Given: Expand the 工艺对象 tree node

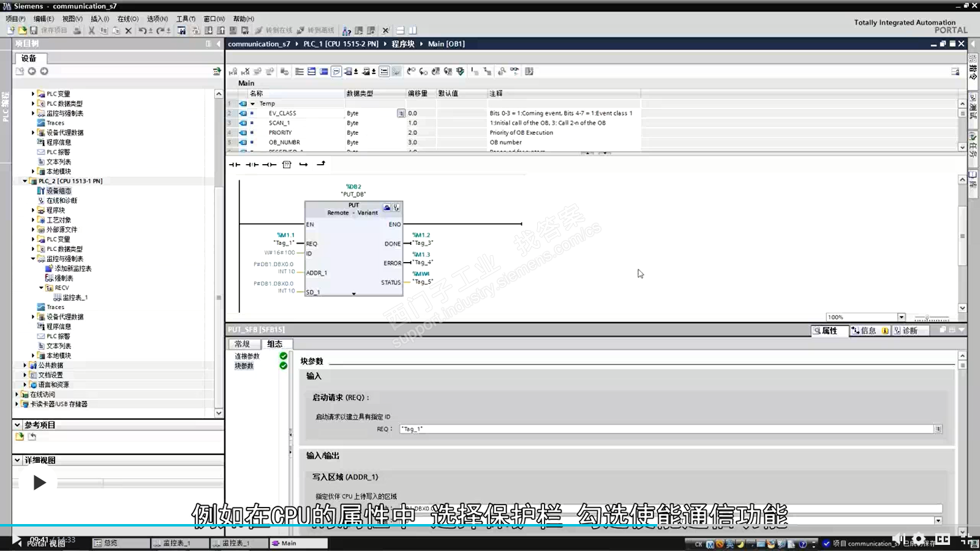Looking at the screenshot, I should point(33,220).
